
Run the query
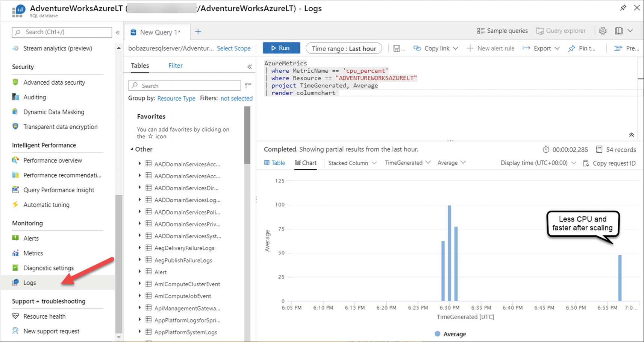281,48
